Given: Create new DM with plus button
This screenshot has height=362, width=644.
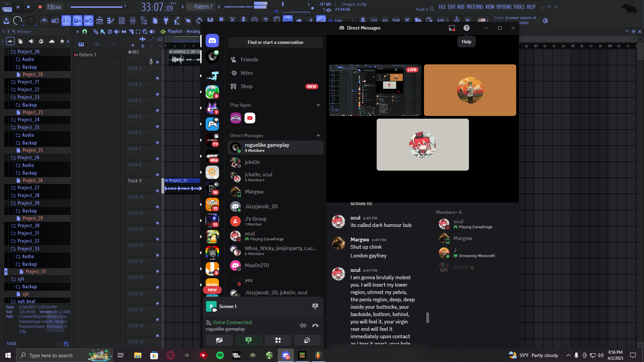Looking at the screenshot, I should pos(318,135).
